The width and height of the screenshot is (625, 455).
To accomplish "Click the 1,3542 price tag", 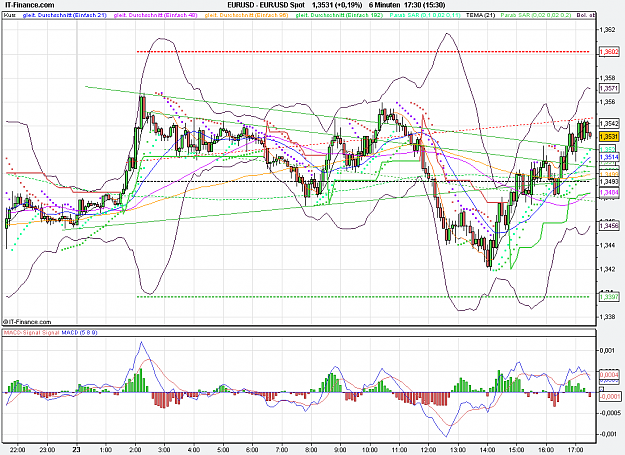I will [609, 124].
